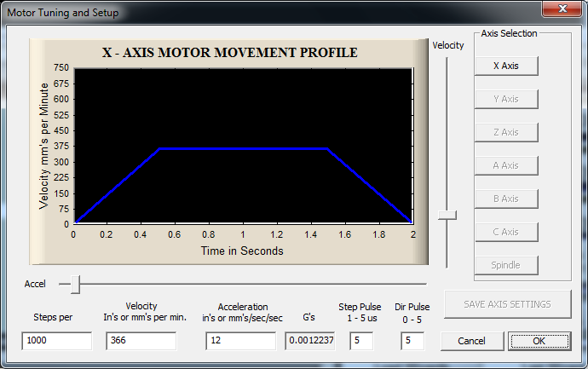Select the Spindle button

[x=506, y=265]
